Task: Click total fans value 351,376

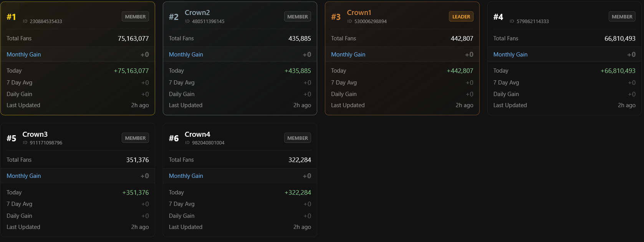Action: click(x=137, y=160)
